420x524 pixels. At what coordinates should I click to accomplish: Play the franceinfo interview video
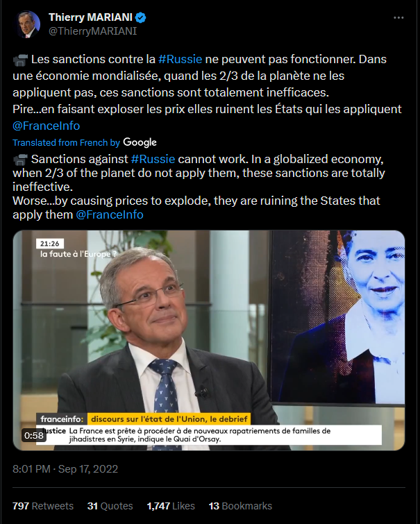click(209, 340)
